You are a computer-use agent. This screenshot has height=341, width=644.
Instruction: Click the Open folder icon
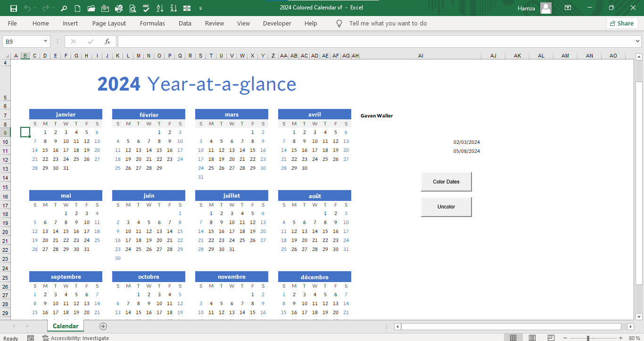(91, 8)
